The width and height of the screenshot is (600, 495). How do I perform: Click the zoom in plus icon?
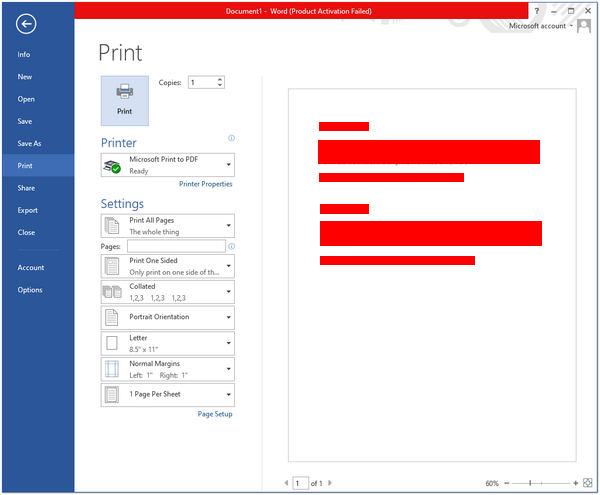[x=574, y=483]
